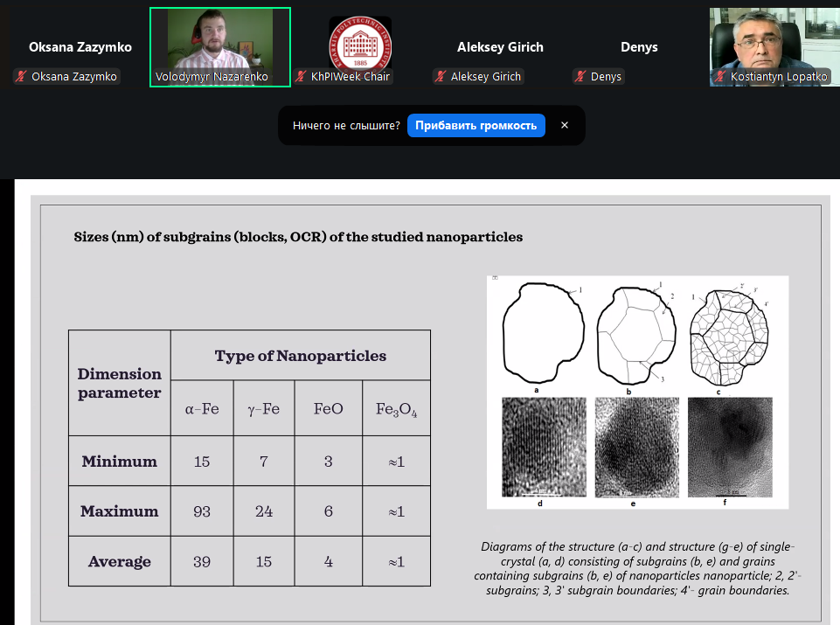Click the KhPIWeek Chair logo thumbnail
The image size is (840, 625).
point(360,45)
